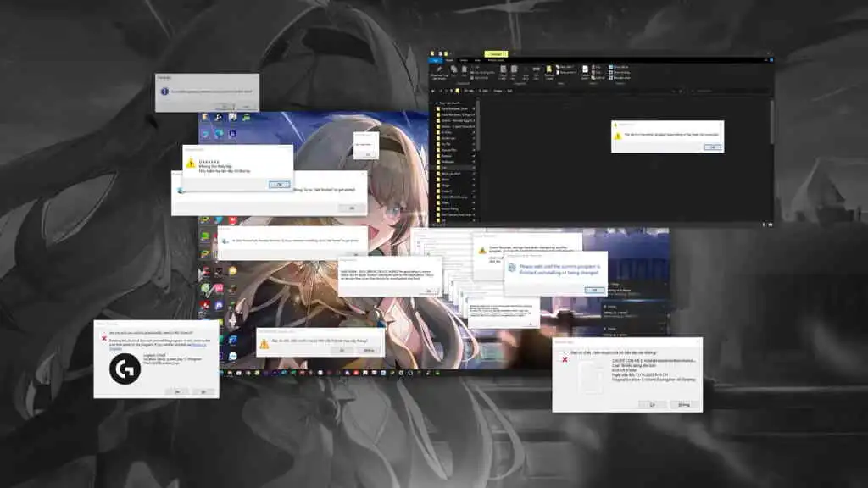Click OK in the warning dialog over File Explorer

(x=712, y=147)
